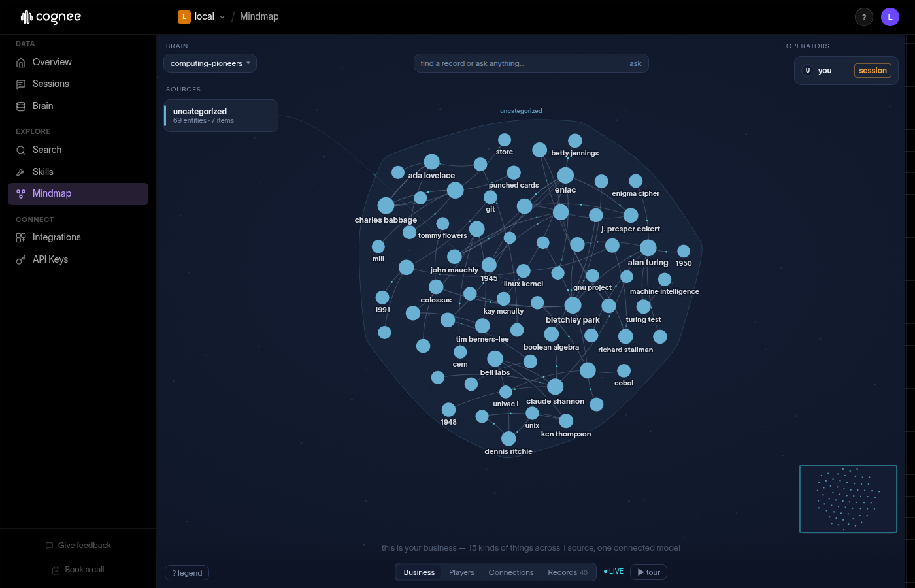Open Brain via its database icon
Screen dimensions: 915x588
[21, 106]
